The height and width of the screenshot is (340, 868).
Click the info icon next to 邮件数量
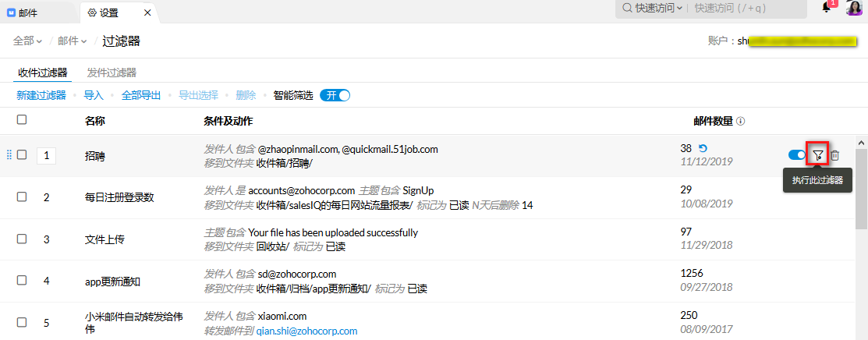[x=741, y=122]
